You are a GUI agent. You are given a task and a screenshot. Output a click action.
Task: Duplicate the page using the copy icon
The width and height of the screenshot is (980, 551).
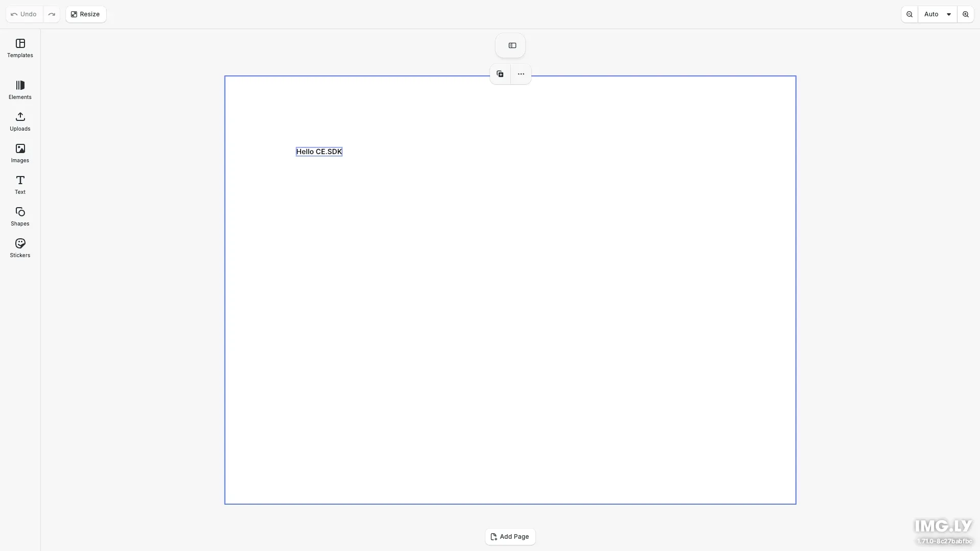tap(500, 73)
